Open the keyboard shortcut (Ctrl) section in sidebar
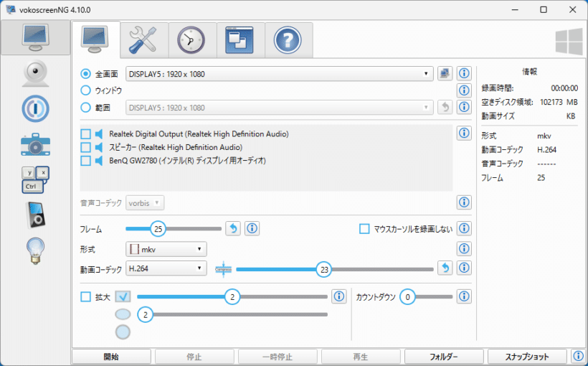Viewport: 588px width, 366px height. click(x=35, y=180)
